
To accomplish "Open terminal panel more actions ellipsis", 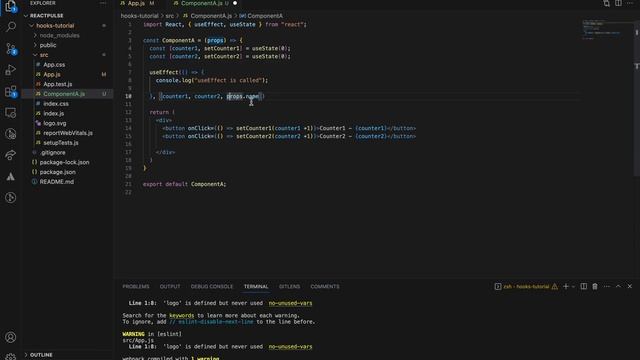I will [x=607, y=287].
